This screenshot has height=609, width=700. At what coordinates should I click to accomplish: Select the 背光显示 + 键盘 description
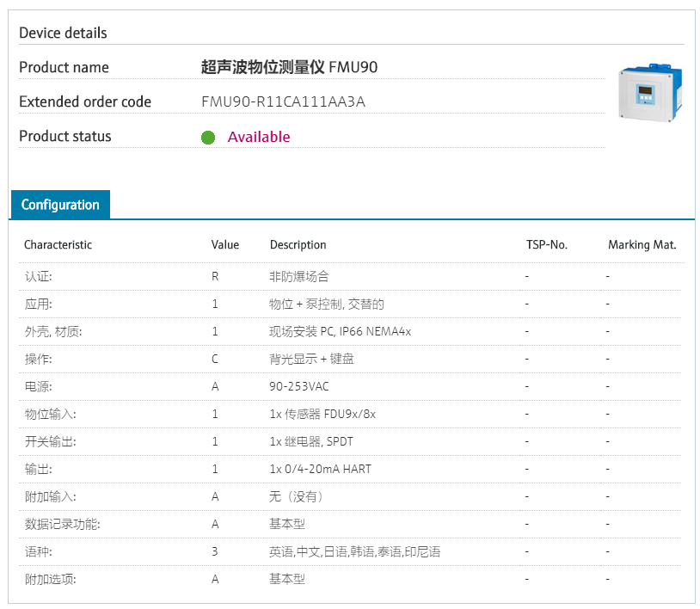(x=311, y=359)
